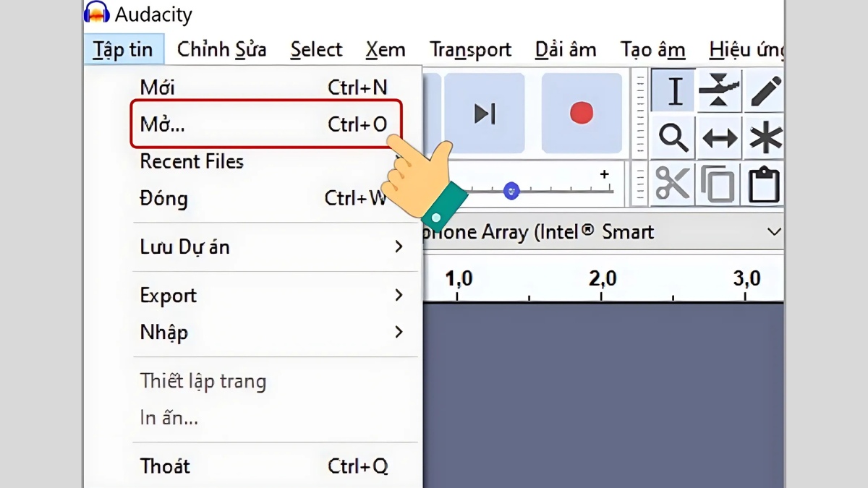Screen dimensions: 868x488
Task: Click the Copy icon
Action: click(720, 184)
